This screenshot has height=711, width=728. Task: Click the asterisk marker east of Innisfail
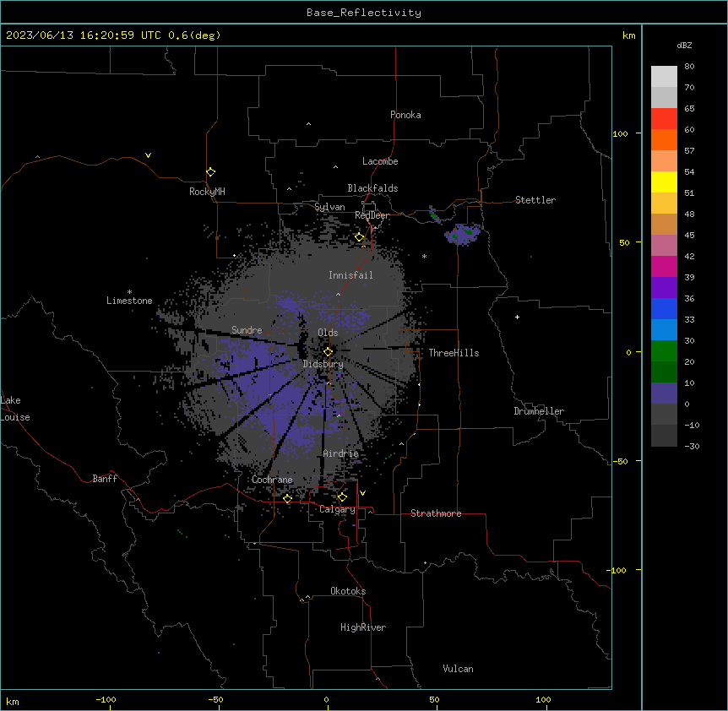click(x=424, y=256)
